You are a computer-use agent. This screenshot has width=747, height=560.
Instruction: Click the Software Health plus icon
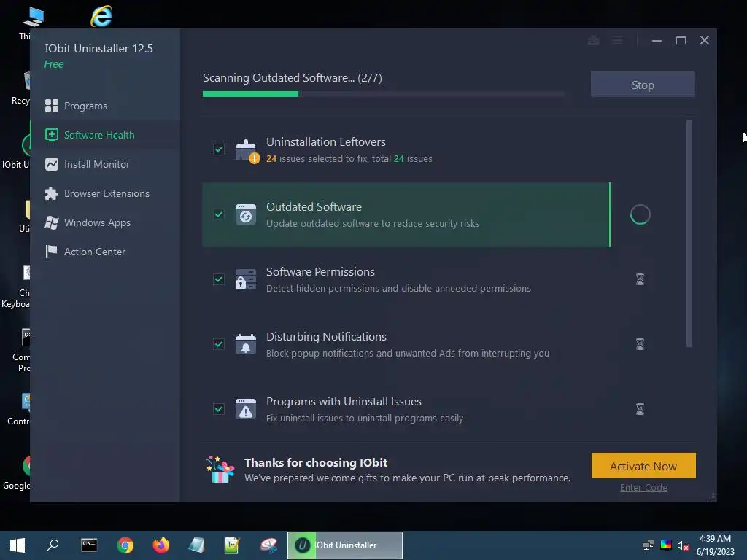52,135
